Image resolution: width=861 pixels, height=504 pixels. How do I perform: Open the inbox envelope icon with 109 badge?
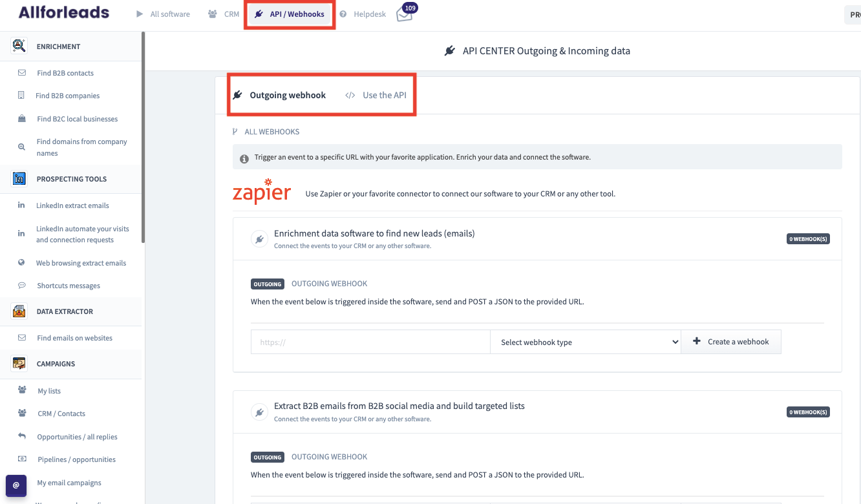click(x=406, y=13)
